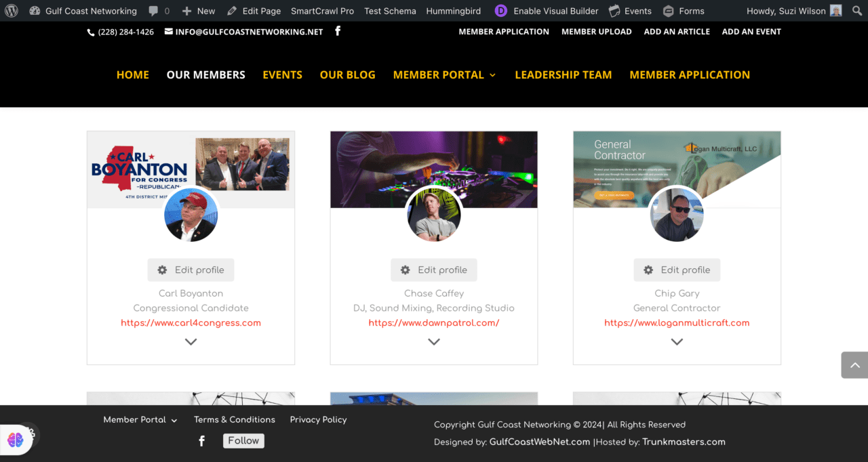
Task: Open Hummingbird in admin bar
Action: [454, 11]
